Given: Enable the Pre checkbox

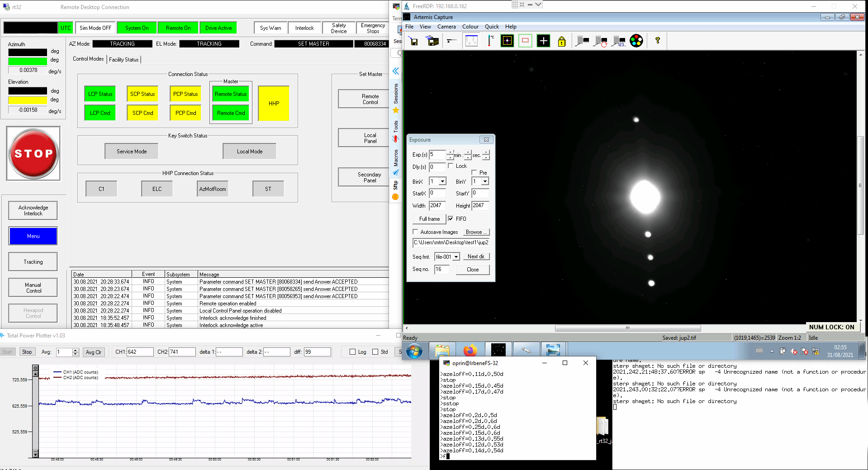Looking at the screenshot, I should 474,173.
